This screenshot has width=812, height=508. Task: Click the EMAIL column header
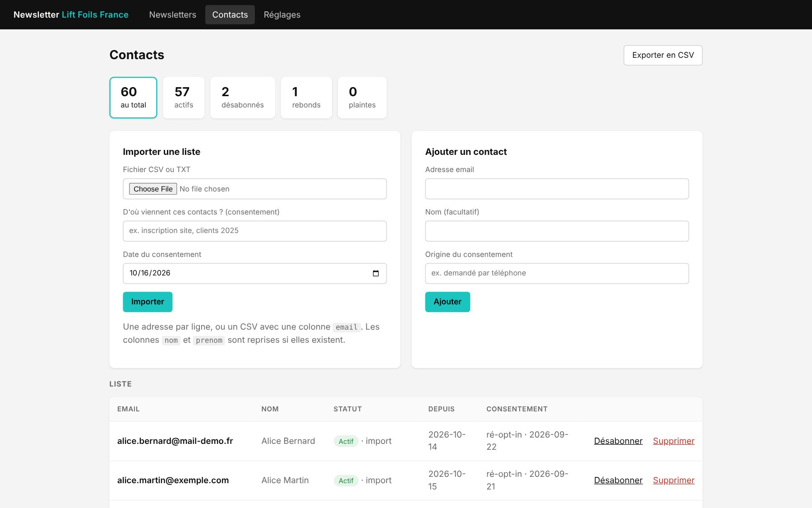pyautogui.click(x=129, y=409)
